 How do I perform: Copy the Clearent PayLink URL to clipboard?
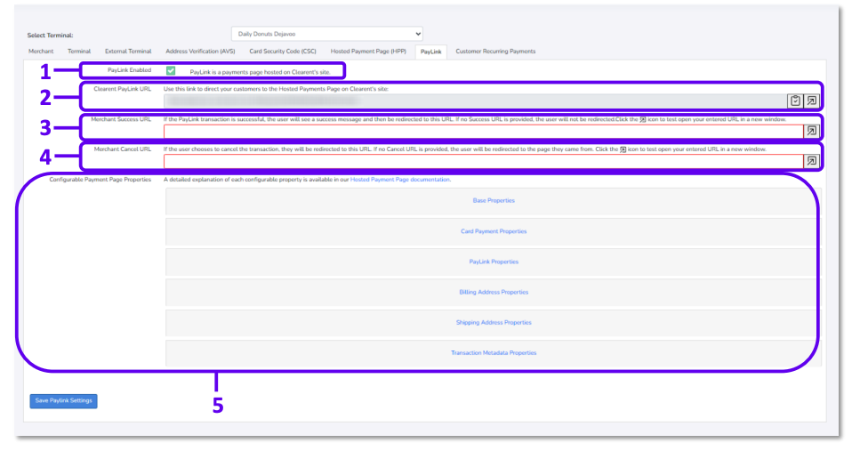795,101
